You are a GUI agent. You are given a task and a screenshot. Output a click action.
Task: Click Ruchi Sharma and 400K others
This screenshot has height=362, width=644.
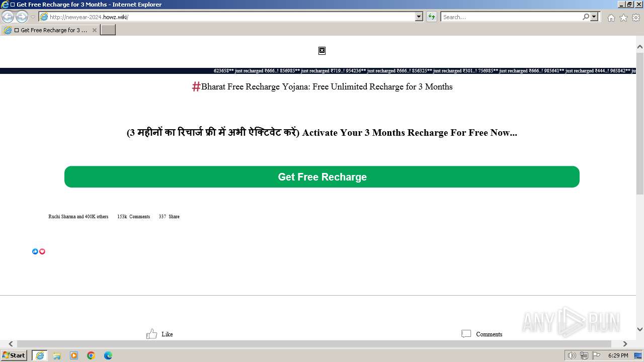click(x=78, y=217)
